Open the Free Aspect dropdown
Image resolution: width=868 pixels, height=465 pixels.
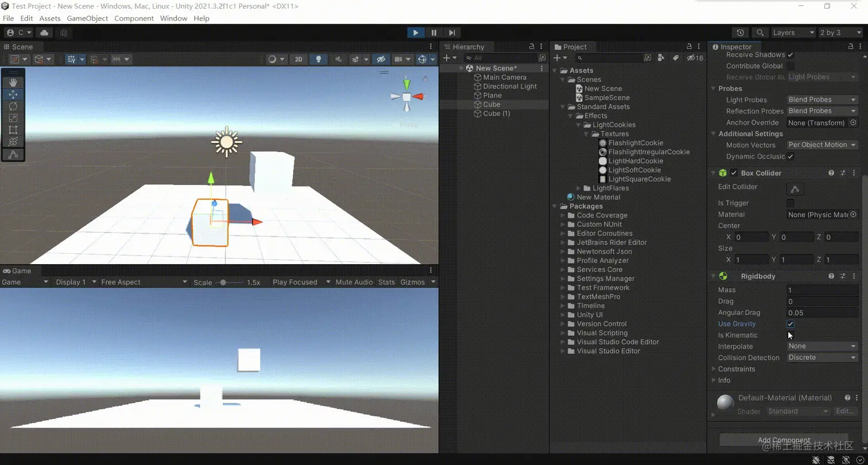(144, 282)
